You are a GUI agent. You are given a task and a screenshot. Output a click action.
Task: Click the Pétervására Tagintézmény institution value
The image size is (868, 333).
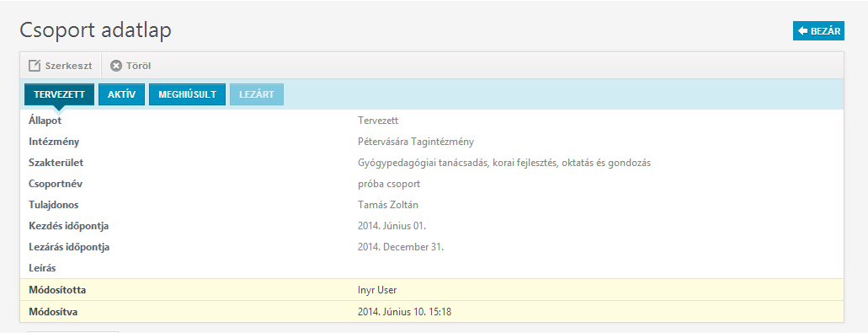pyautogui.click(x=416, y=142)
